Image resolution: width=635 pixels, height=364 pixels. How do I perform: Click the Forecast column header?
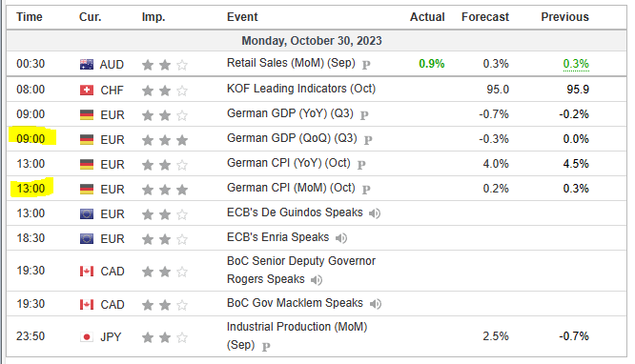485,17
